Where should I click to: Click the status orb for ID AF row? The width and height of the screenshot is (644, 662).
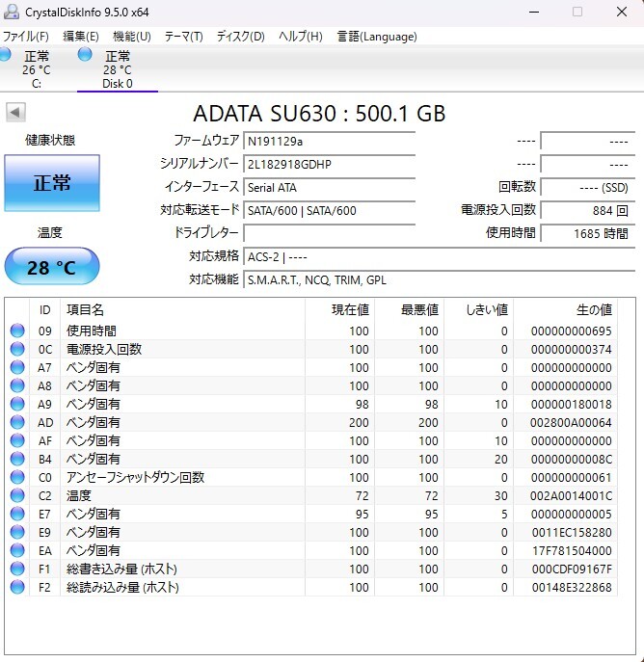click(17, 440)
